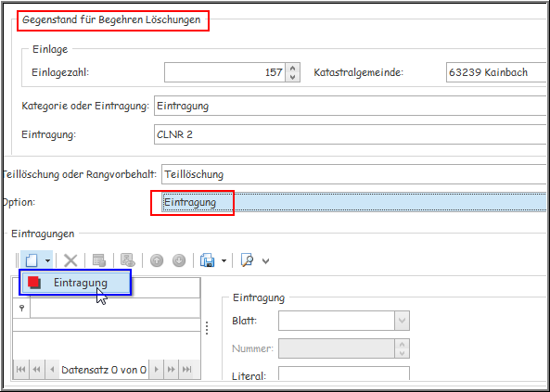The image size is (550, 392).
Task: Open the dropdown arrow beside new document icon
Action: coord(47,260)
